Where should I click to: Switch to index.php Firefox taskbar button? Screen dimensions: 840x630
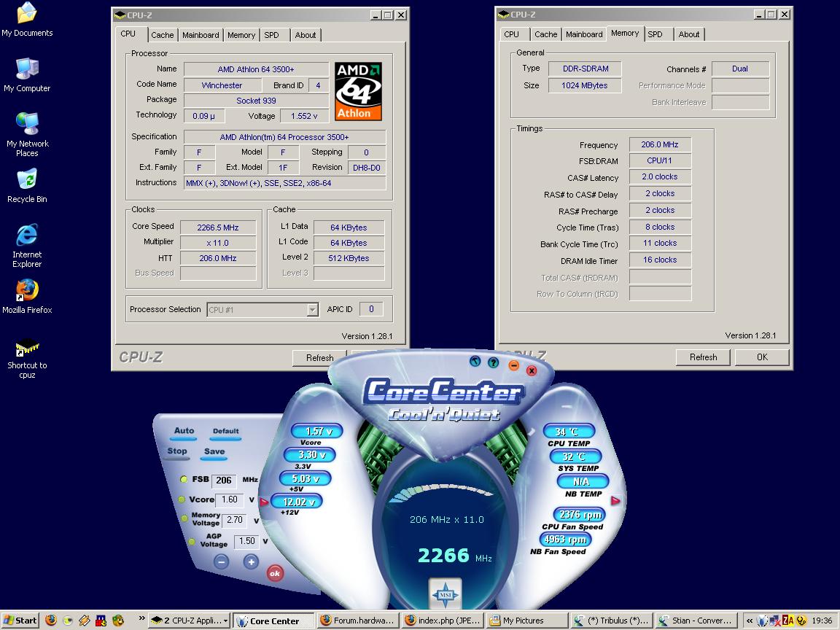click(443, 621)
